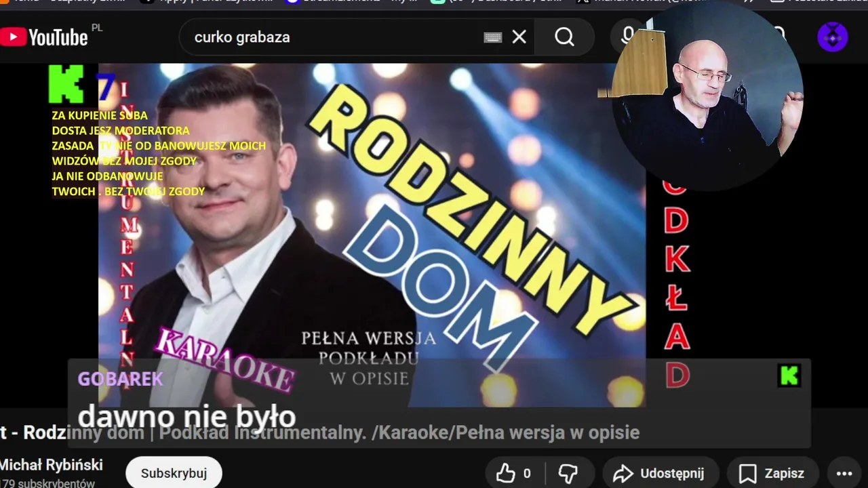This screenshot has height=488, width=868.
Task: Dislike the video with thumbs-down
Action: [x=568, y=473]
